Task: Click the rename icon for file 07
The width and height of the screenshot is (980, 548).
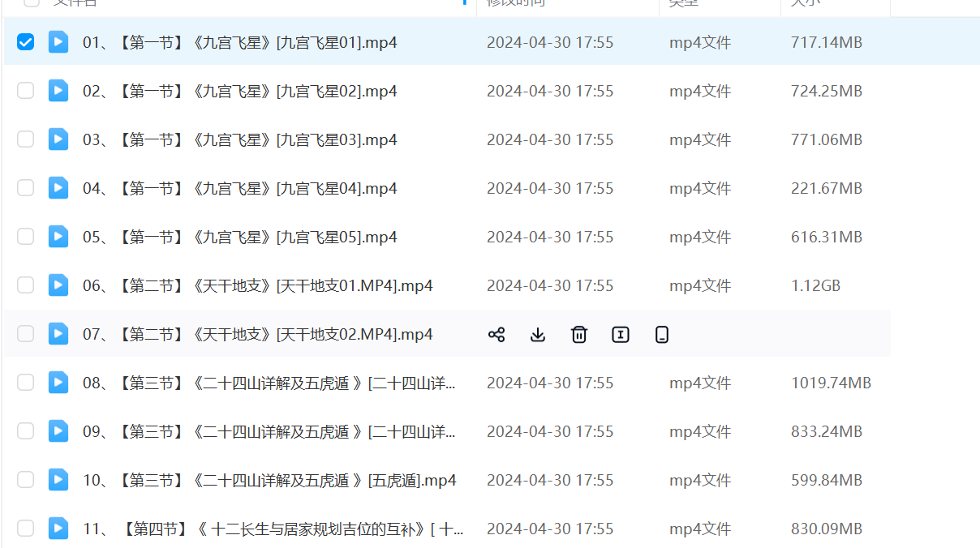Action: coord(621,334)
